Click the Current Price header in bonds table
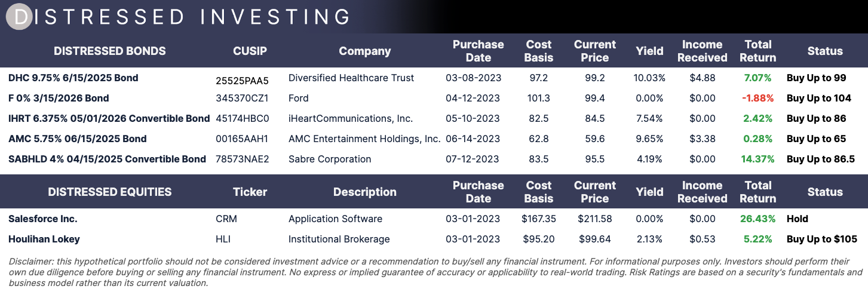 pos(595,51)
